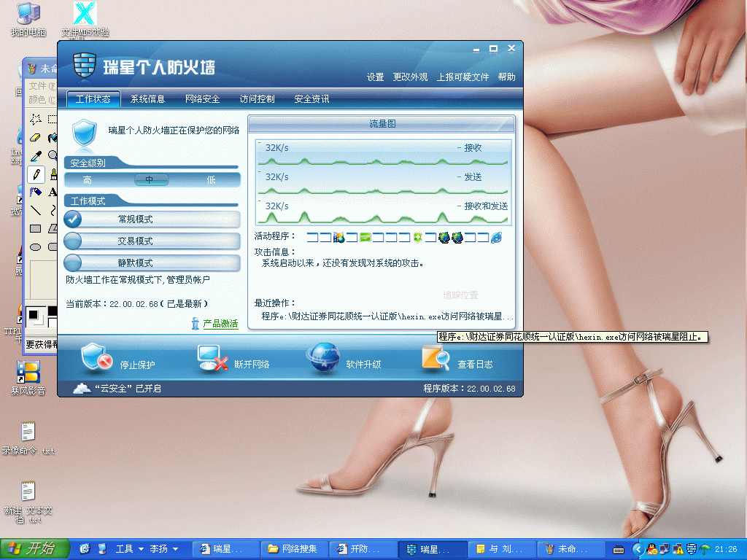Click the 开始 Start button
Screen dimensions: 747x560
(35, 549)
